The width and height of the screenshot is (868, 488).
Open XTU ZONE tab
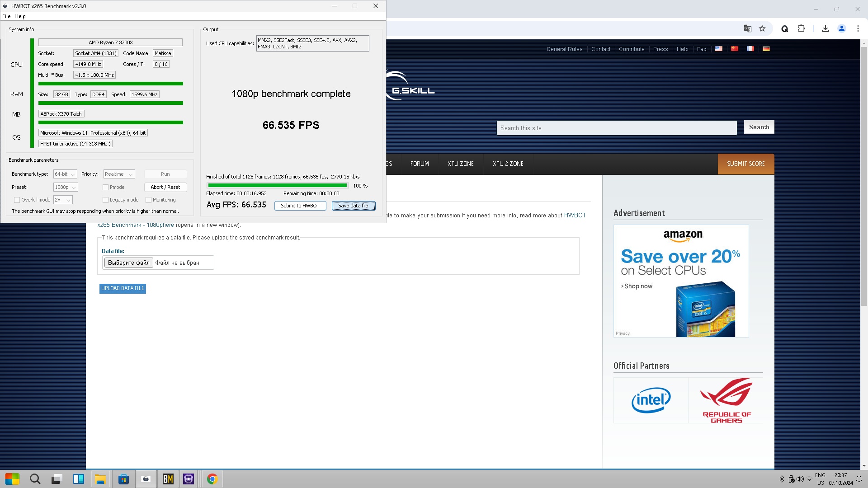coord(461,164)
